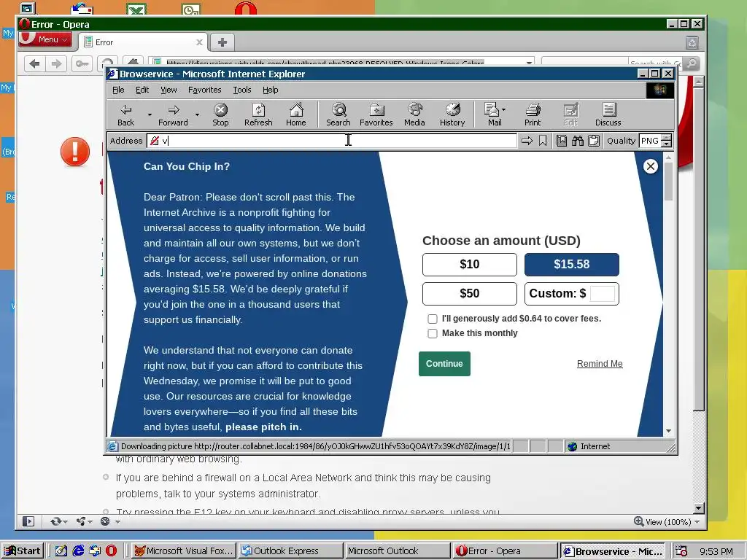Screen dimensions: 747x560
Task: Open the Tools menu
Action: coord(242,90)
